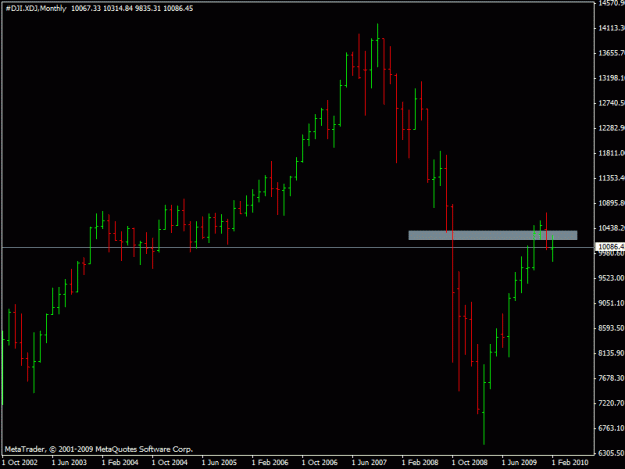Click the 10438.2 price axis label

(x=611, y=228)
